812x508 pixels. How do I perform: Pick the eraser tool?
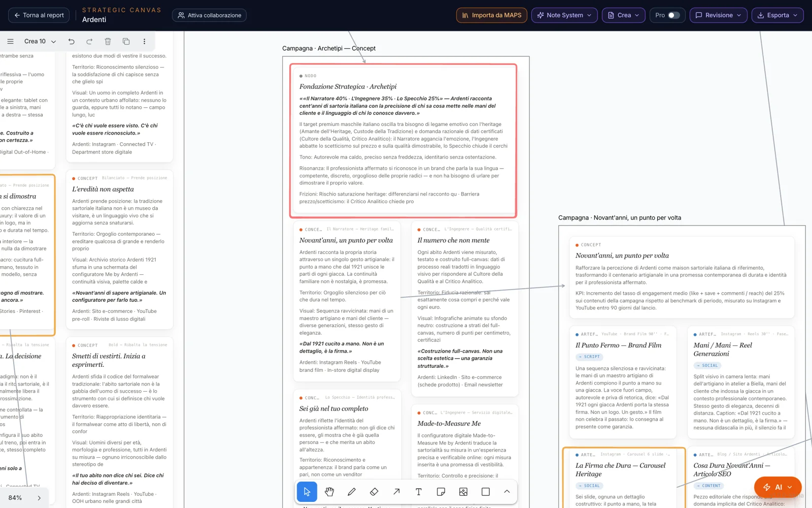(x=374, y=492)
